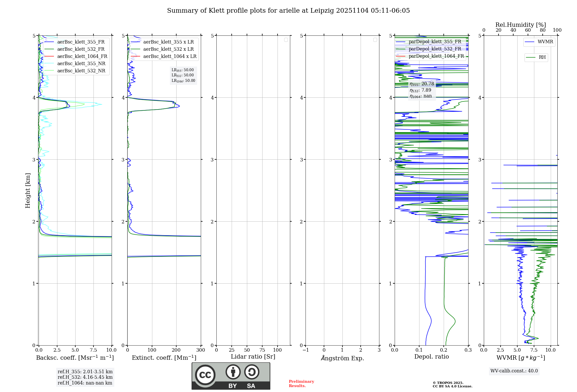Click the empty legend box in Ångström plot
The image size is (577, 392).
pos(375,40)
